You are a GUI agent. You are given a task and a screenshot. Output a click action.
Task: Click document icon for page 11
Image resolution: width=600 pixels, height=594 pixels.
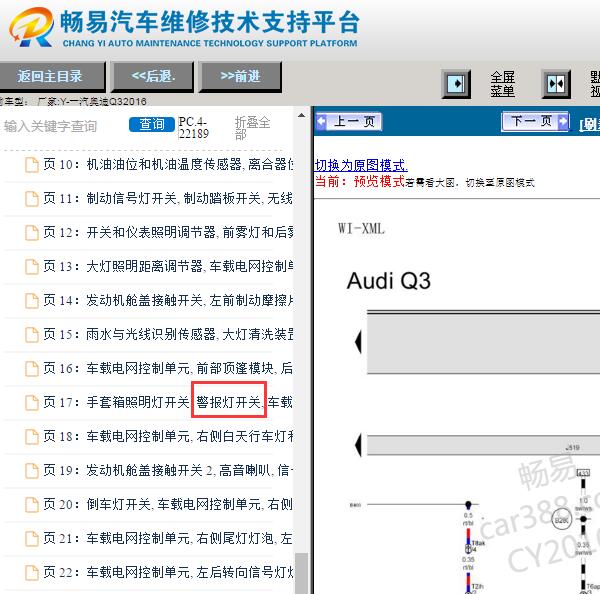(32, 199)
